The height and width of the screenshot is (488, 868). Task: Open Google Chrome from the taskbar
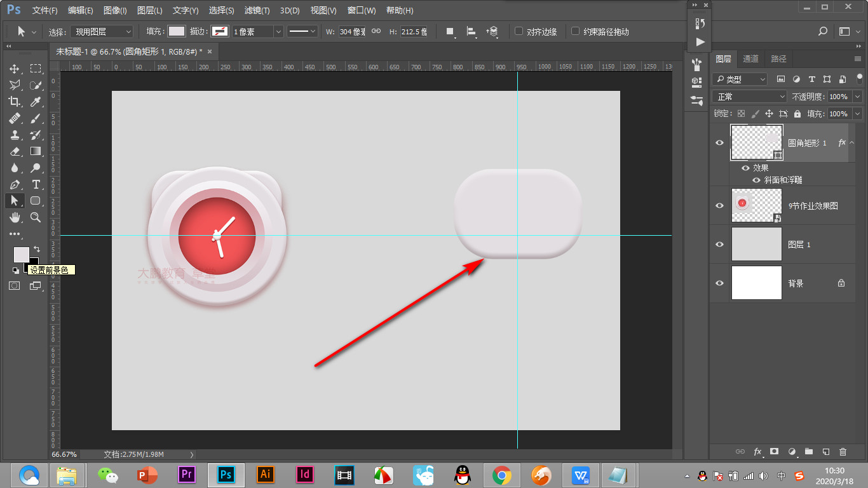pyautogui.click(x=502, y=475)
